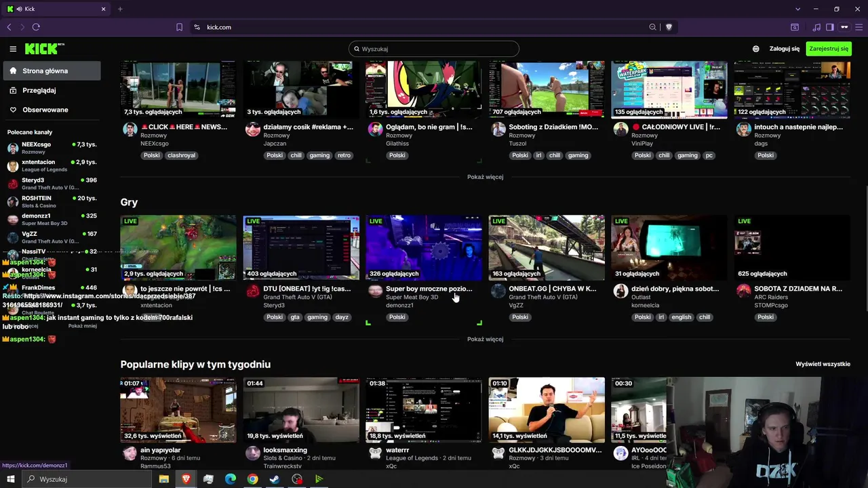The width and height of the screenshot is (868, 488).
Task: Open the dayz tag
Action: [342, 317]
